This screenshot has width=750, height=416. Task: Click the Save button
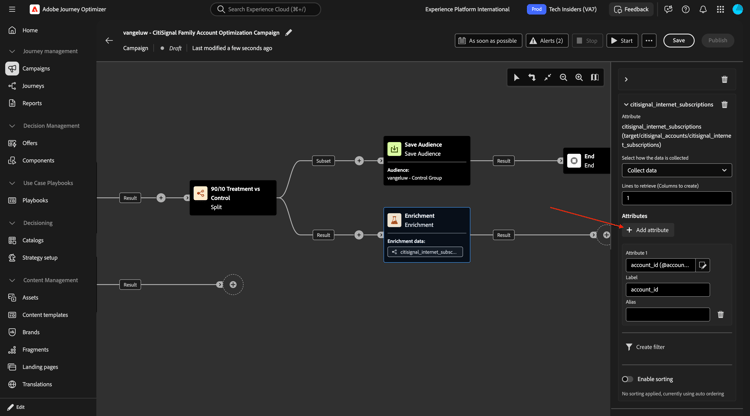point(678,41)
